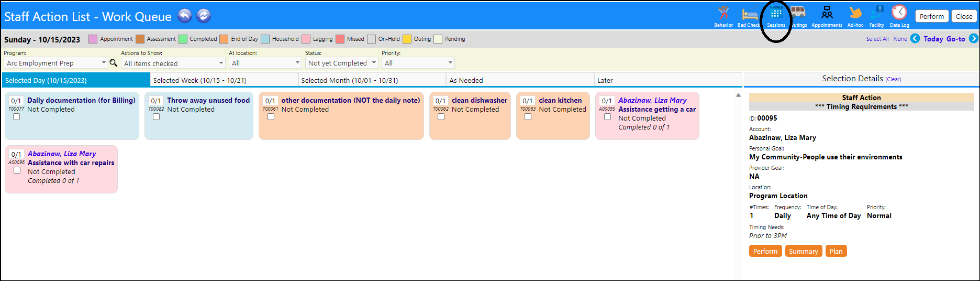Click the Assistance with car repairs title
Viewport: 980px width, 281px height.
click(71, 163)
